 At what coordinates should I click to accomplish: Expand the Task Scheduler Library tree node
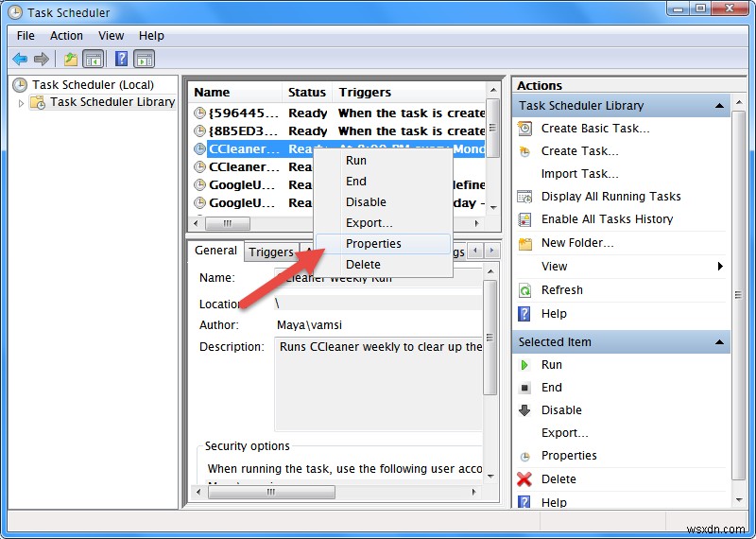point(21,103)
